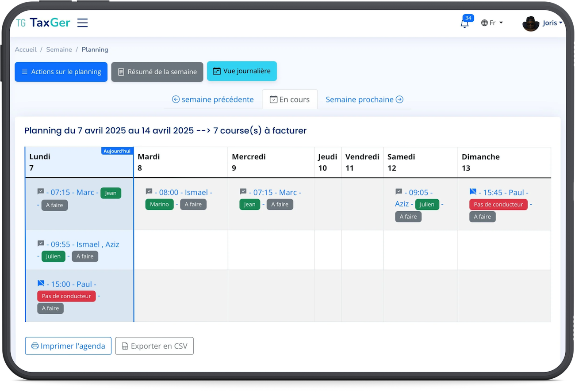Click the Julien badge on Saturday
Screen dimensions: 575x392
tap(427, 204)
